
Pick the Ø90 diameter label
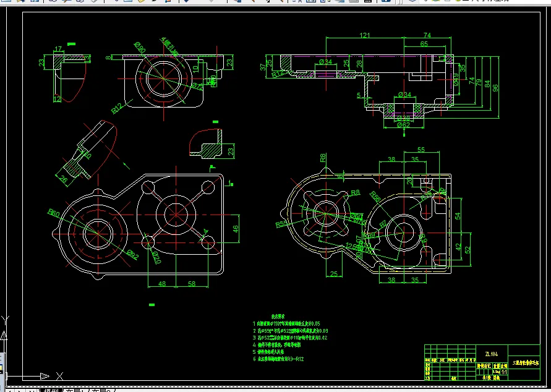(140, 47)
